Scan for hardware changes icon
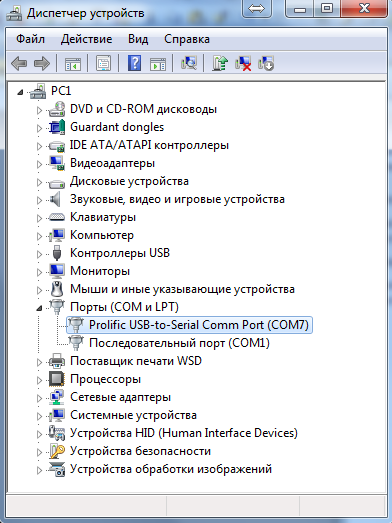 pos(189,63)
